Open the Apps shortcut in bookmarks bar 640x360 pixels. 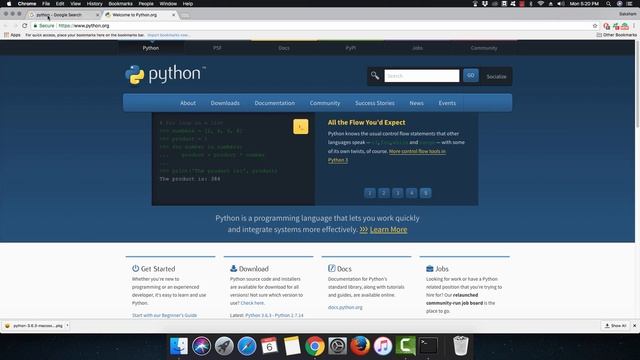12,35
